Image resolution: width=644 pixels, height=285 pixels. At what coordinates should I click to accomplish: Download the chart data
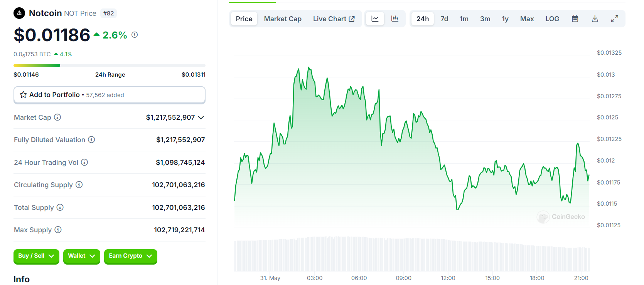pyautogui.click(x=595, y=19)
